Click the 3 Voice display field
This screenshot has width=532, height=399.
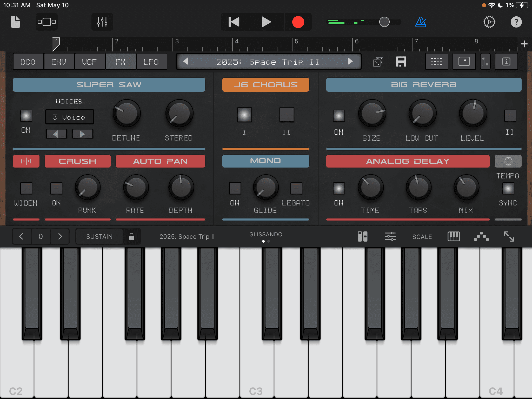pos(69,117)
